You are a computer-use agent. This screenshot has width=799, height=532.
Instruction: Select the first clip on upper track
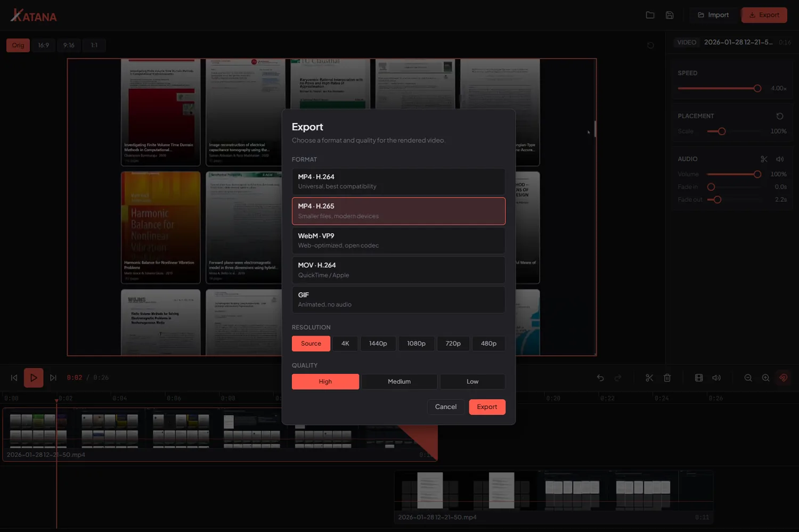click(x=220, y=434)
